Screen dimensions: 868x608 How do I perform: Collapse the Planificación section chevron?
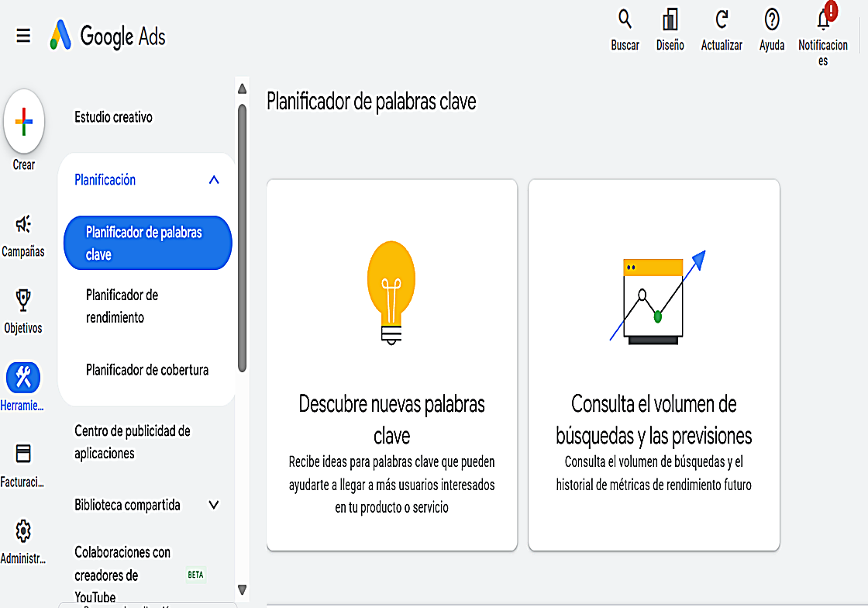coord(214,180)
